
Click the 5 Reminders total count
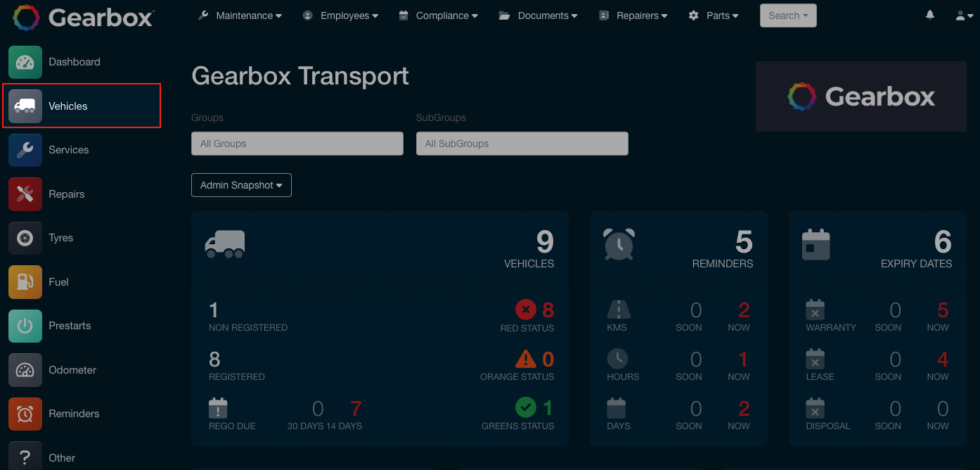[x=744, y=242]
